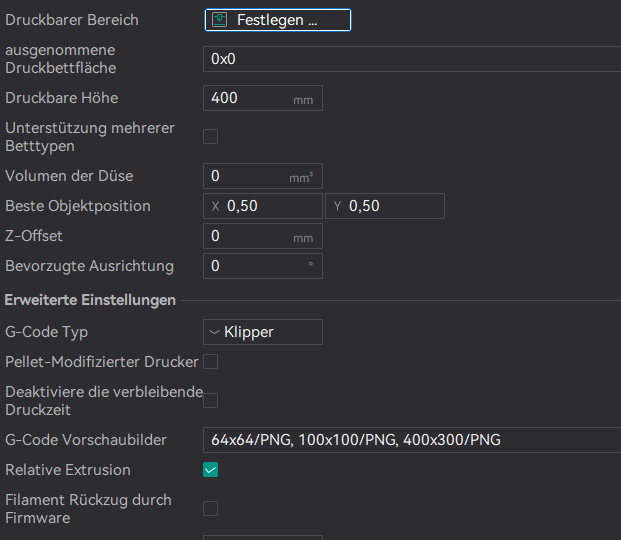621x540 pixels.
Task: Click the Volumen der Düse input field
Action: (263, 176)
